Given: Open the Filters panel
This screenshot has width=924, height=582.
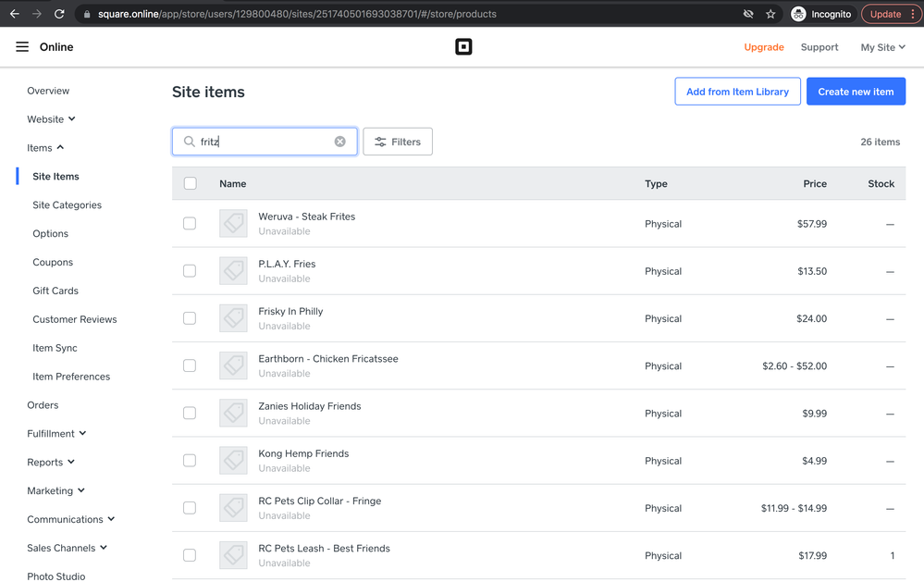Looking at the screenshot, I should (x=398, y=142).
